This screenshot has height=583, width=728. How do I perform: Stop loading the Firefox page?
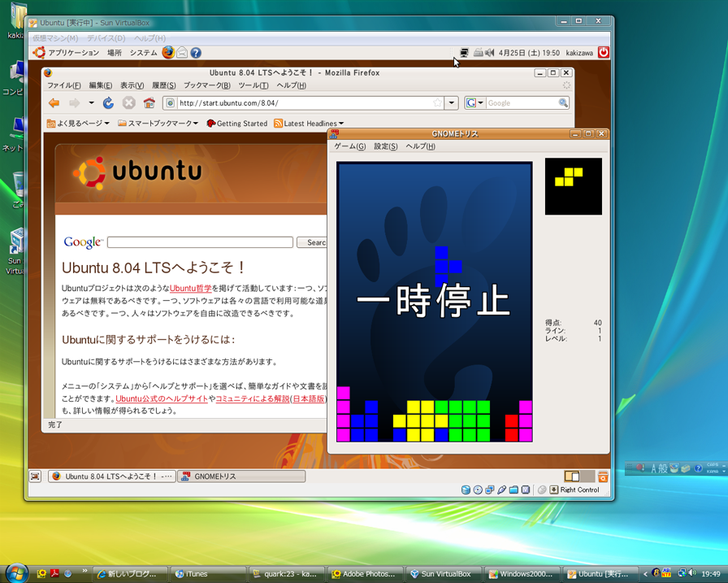tap(128, 102)
